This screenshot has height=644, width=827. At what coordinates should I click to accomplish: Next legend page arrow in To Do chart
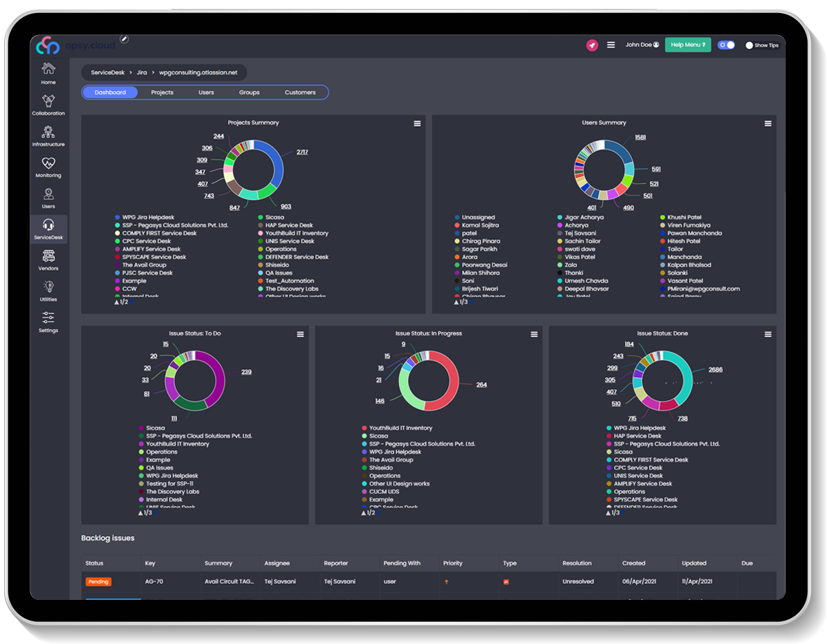155,513
